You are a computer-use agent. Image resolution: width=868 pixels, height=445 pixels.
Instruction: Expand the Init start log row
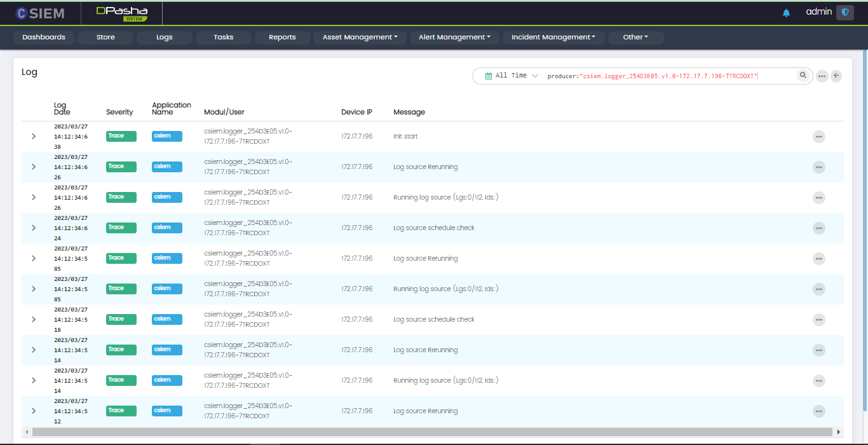pos(34,137)
